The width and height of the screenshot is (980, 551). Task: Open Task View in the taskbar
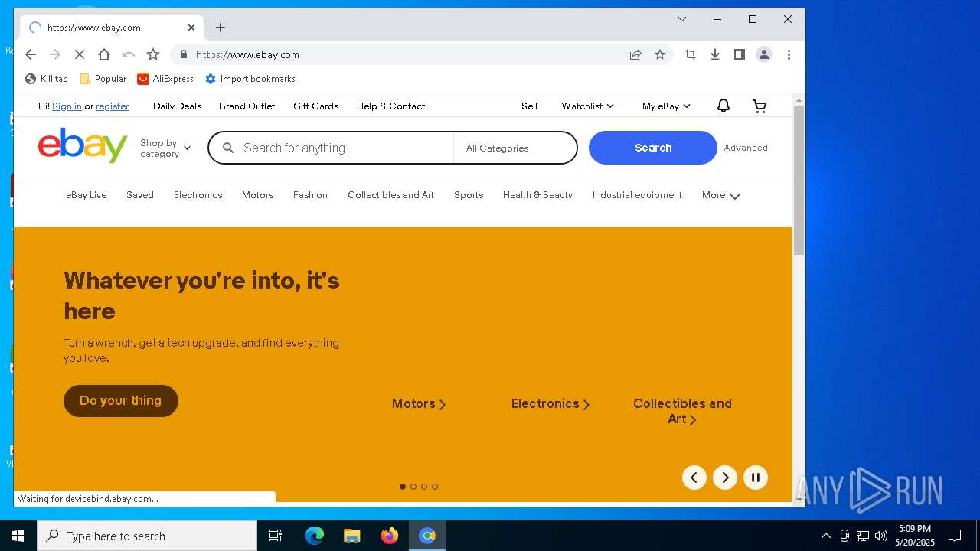coord(276,536)
